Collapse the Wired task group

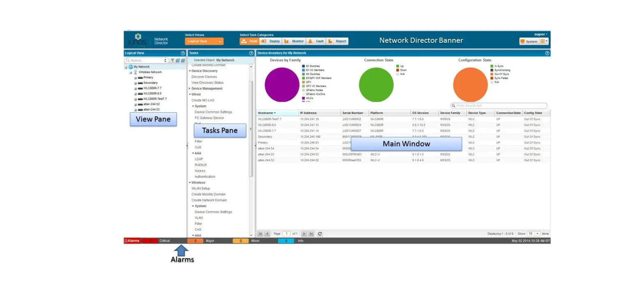[190, 94]
